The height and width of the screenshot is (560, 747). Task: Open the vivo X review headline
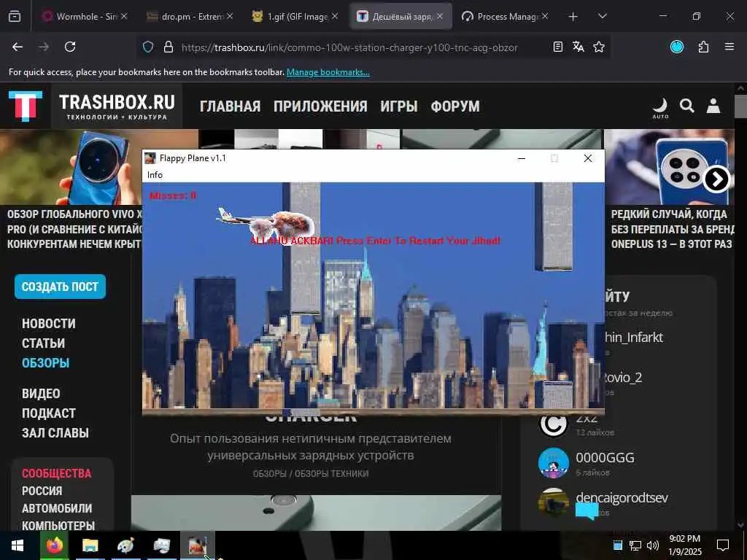point(74,229)
